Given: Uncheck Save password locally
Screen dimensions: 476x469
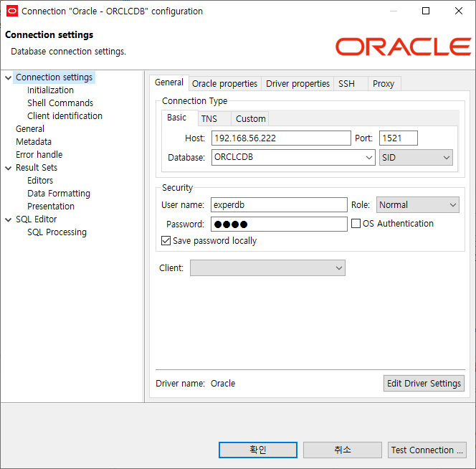Looking at the screenshot, I should [x=166, y=240].
